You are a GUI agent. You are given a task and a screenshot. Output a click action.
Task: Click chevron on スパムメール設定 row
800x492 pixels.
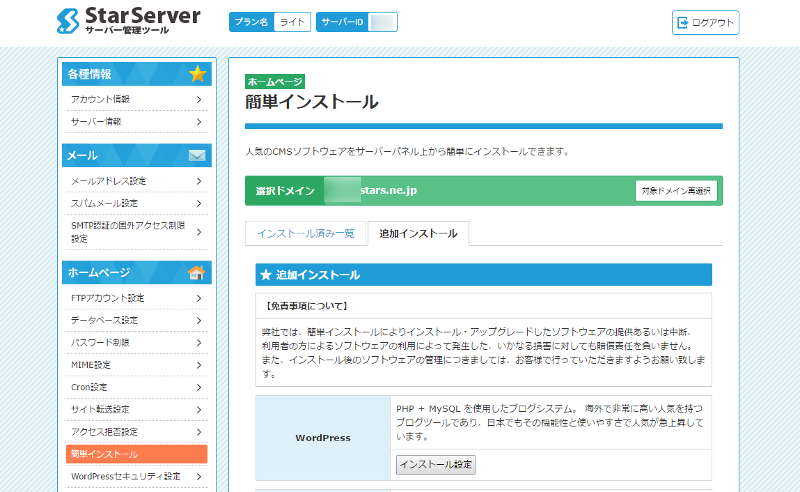click(199, 204)
